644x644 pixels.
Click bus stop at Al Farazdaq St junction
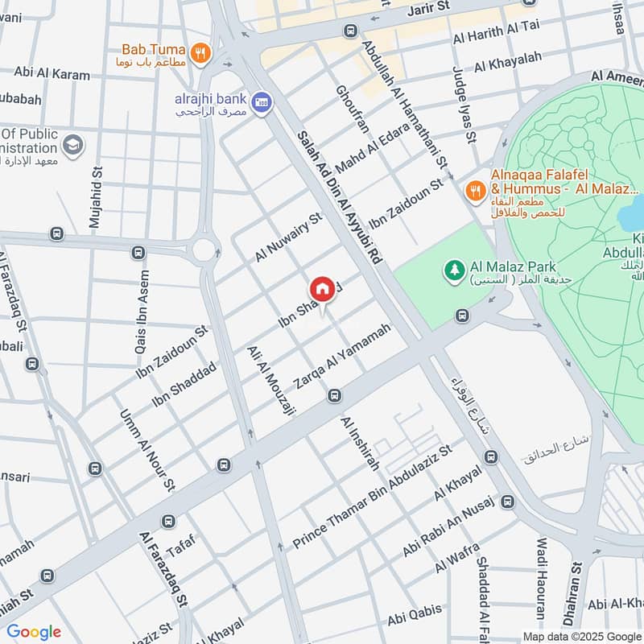168,522
